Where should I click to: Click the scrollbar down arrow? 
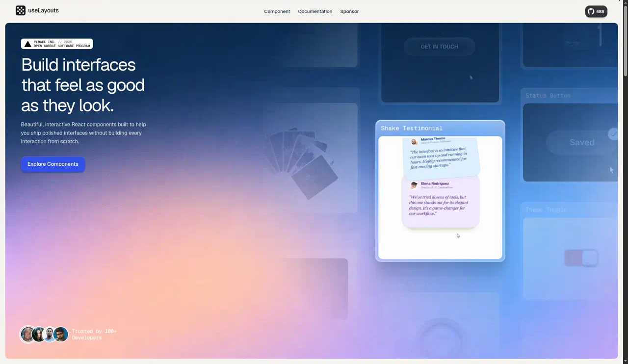coord(625,361)
